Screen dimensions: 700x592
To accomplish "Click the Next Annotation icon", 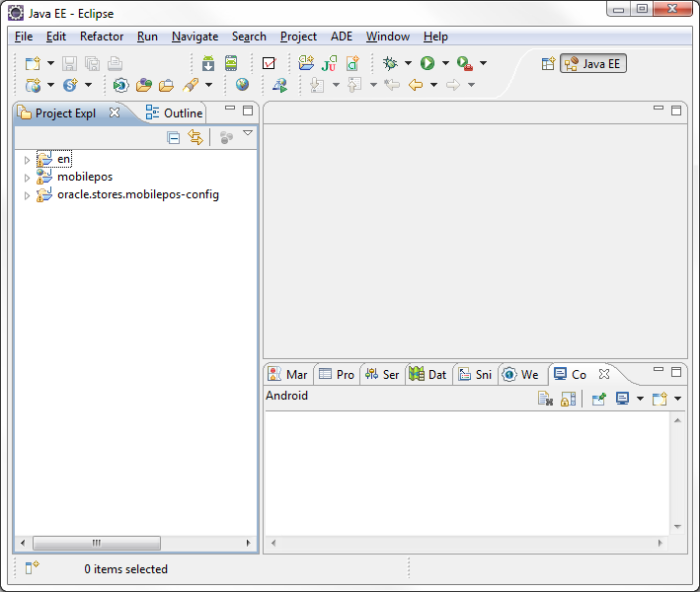I will point(317,85).
